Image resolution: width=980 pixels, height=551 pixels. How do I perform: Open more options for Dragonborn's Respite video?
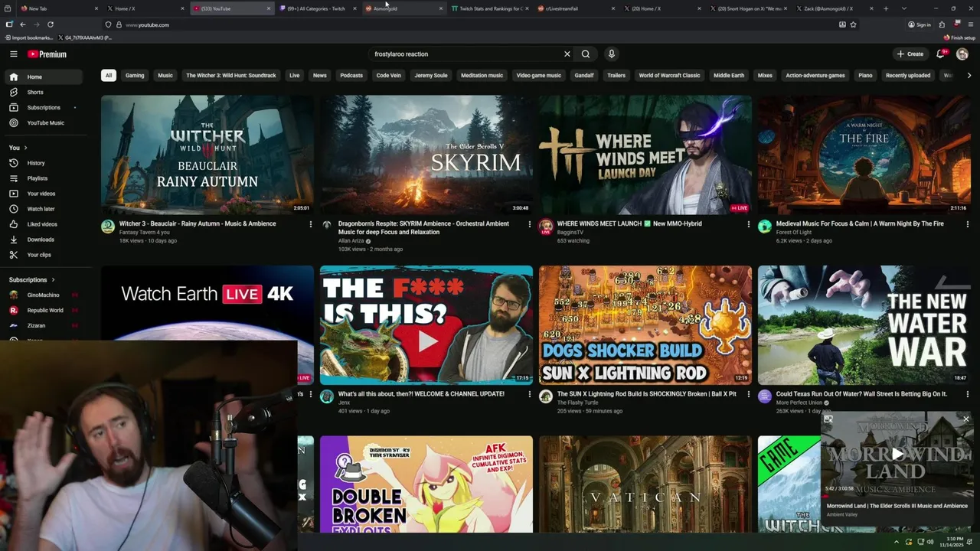(x=529, y=224)
